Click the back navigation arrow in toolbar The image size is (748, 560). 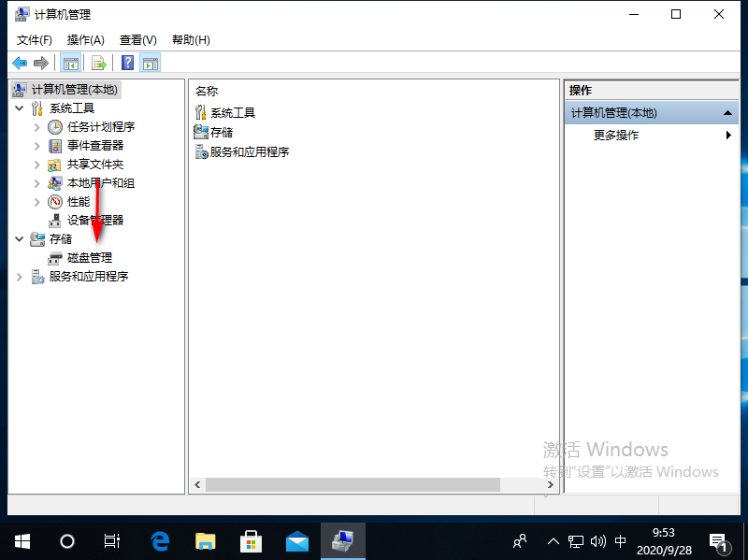click(x=21, y=63)
